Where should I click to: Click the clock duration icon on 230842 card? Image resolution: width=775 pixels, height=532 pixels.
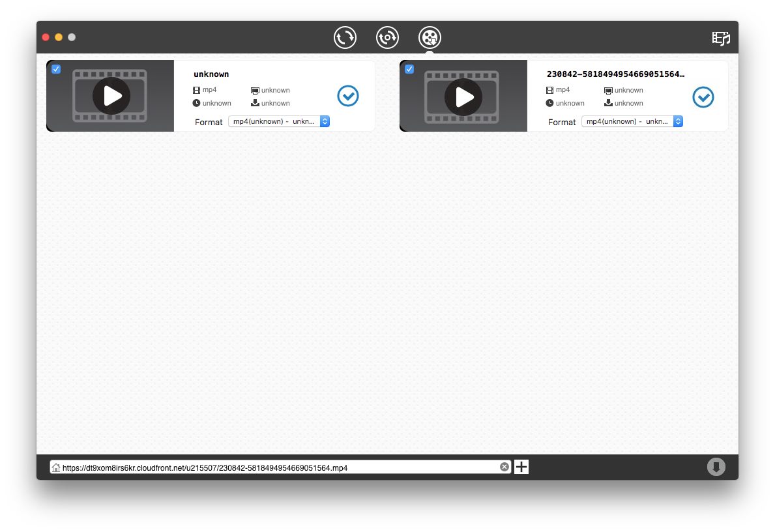(x=549, y=103)
